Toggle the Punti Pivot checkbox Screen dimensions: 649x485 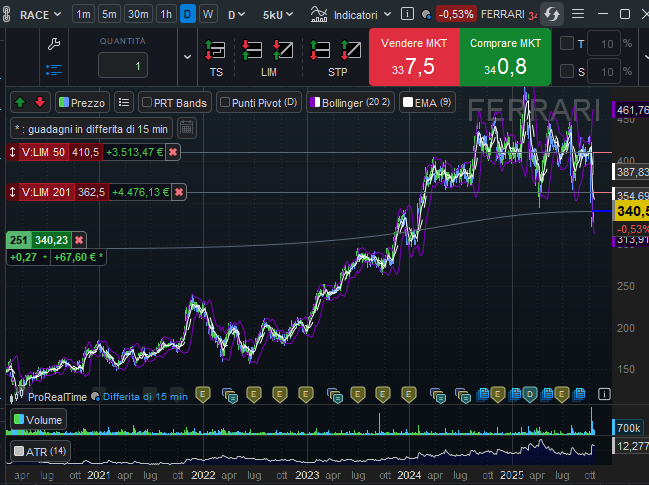pyautogui.click(x=225, y=102)
